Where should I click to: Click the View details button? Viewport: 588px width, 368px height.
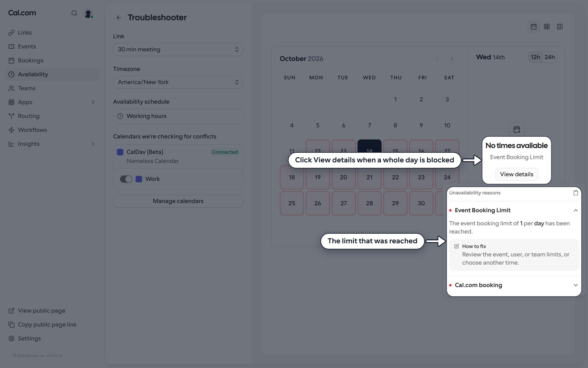(x=517, y=174)
